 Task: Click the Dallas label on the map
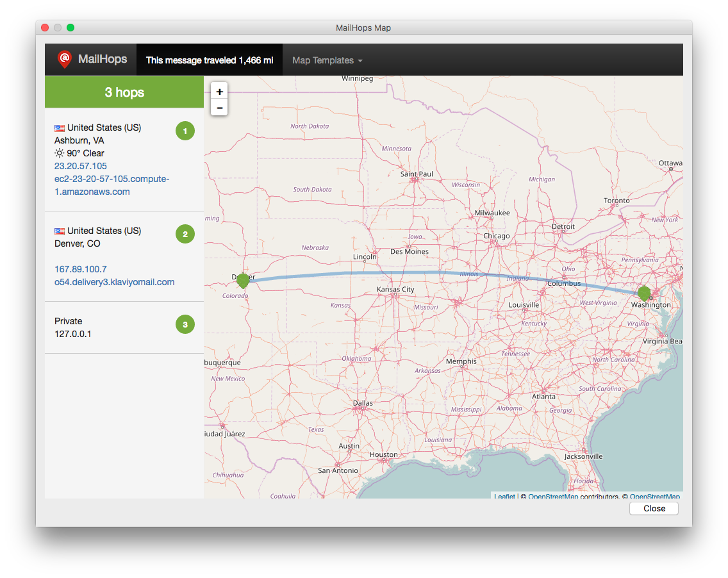(363, 403)
